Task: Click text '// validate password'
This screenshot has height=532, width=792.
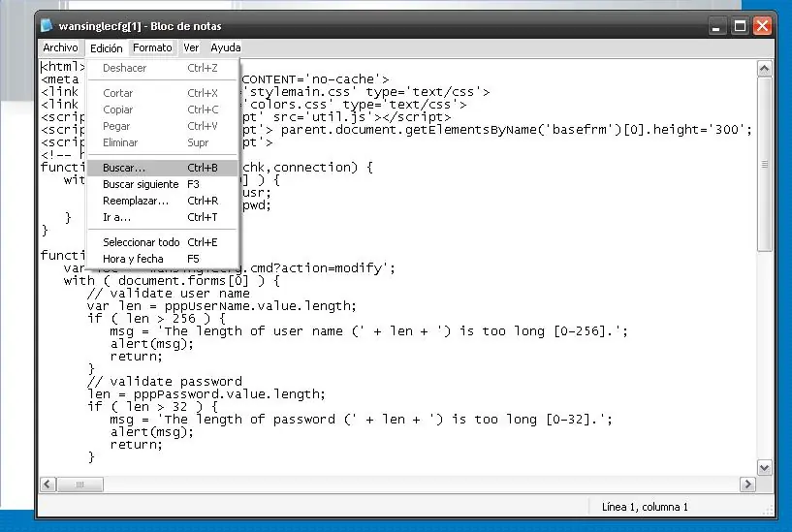Action: click(165, 381)
